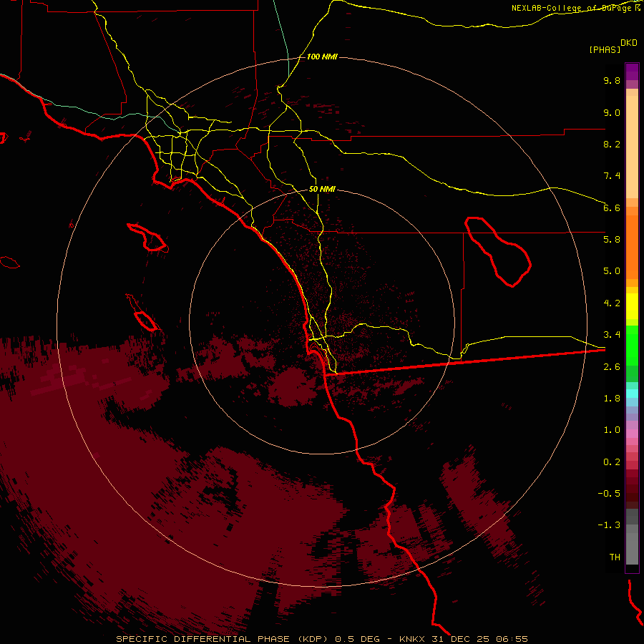Image resolution: width=644 pixels, height=644 pixels.
Task: Pick the purple top band of the colorbar
Action: 632,72
